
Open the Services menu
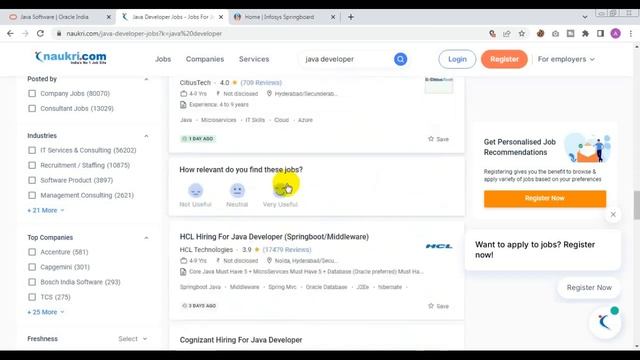254,59
